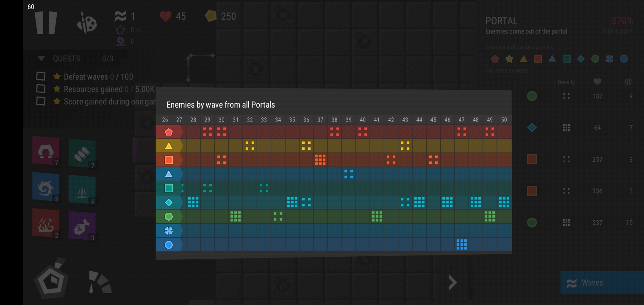Check the Score gained quest checkbox

[x=41, y=101]
